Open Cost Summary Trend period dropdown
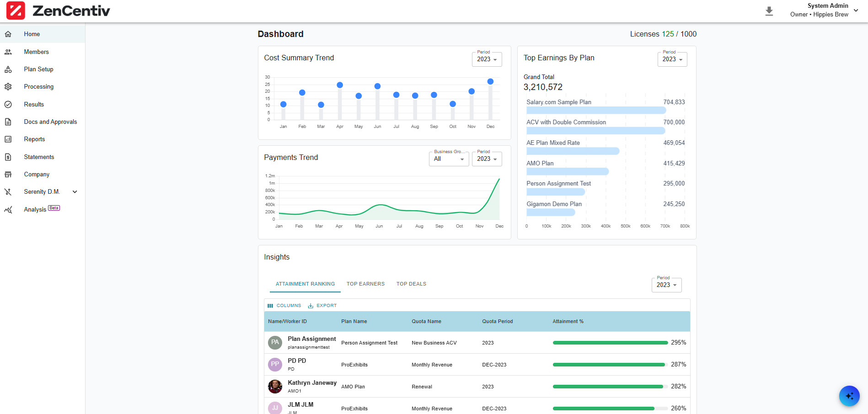This screenshot has height=414, width=868. [x=487, y=59]
